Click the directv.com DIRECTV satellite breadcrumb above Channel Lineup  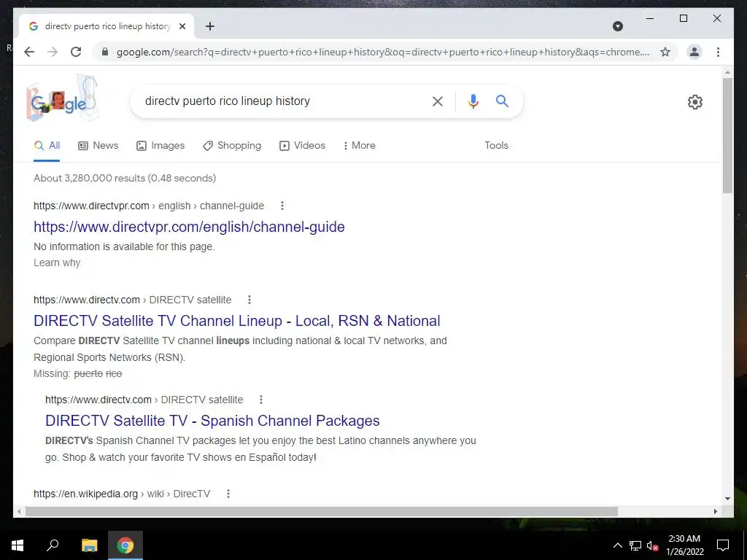click(x=133, y=300)
